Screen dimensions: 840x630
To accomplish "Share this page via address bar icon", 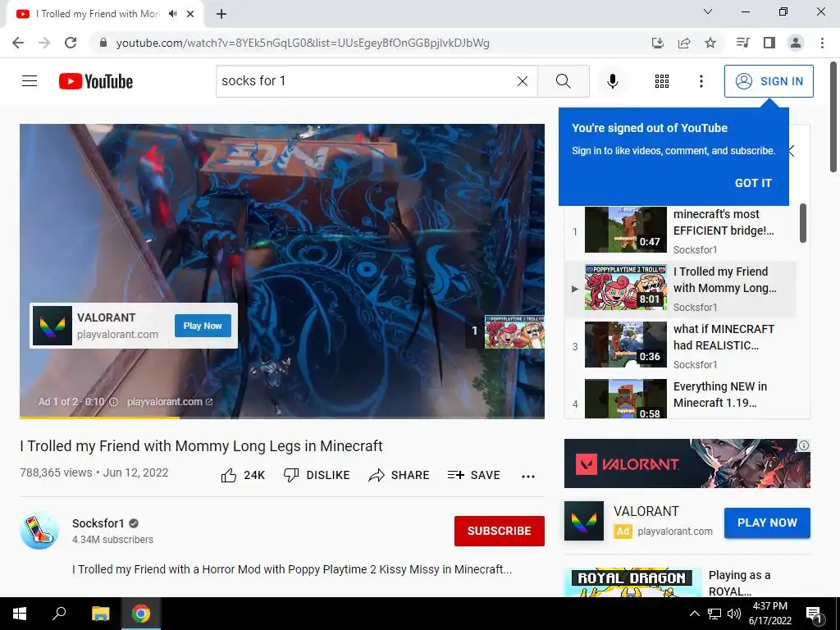I will [x=683, y=43].
